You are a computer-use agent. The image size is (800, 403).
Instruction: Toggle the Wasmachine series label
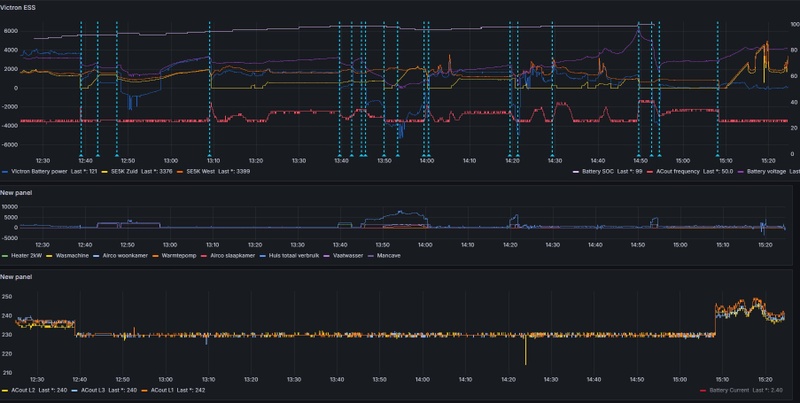pyautogui.click(x=72, y=256)
